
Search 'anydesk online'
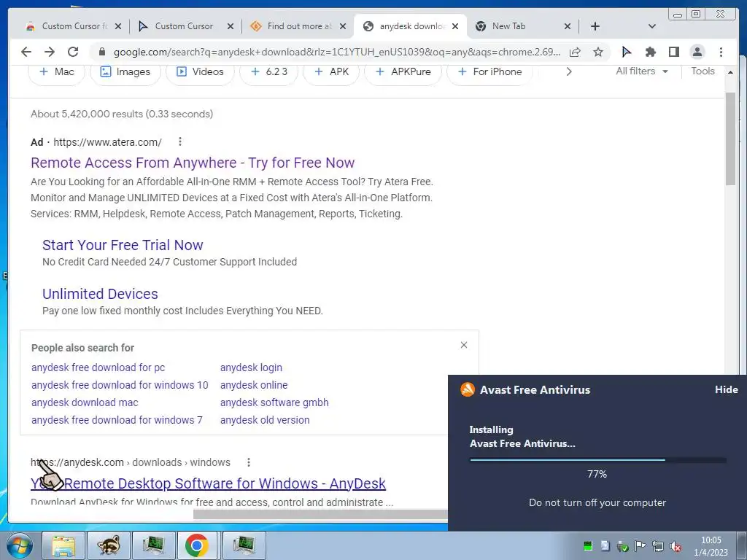pos(254,385)
